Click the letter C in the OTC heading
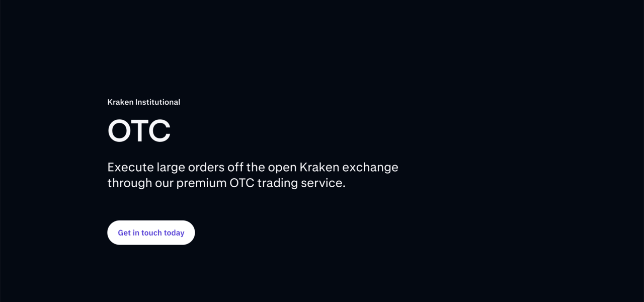Image resolution: width=644 pixels, height=302 pixels. click(159, 131)
